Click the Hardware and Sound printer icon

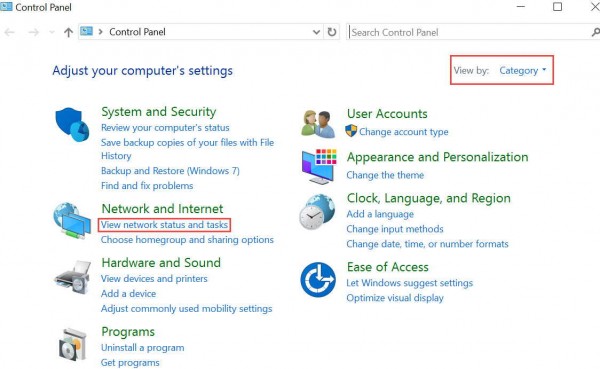(73, 277)
